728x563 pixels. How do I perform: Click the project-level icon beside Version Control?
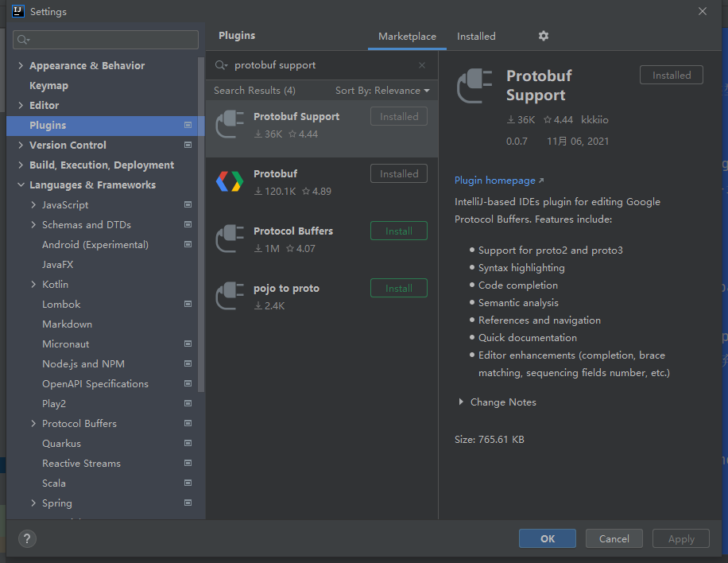click(188, 145)
